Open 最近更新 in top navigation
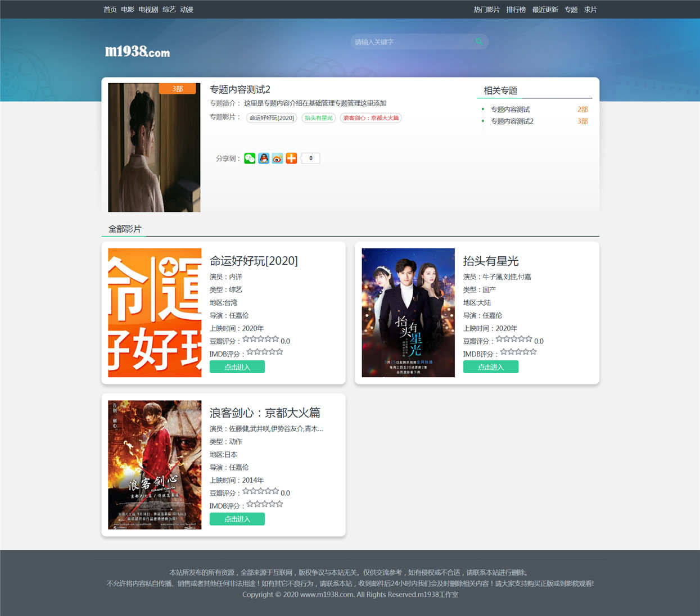Screen dimensions: 700x616 [545, 10]
